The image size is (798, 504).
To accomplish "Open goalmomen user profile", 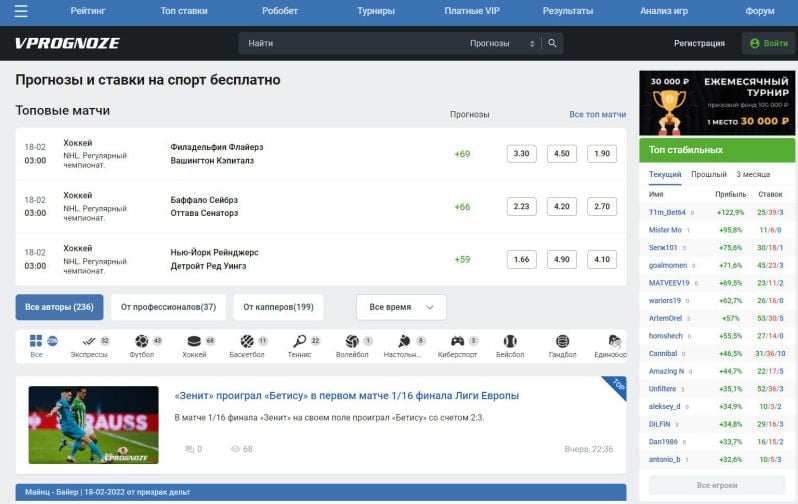I will click(x=668, y=265).
